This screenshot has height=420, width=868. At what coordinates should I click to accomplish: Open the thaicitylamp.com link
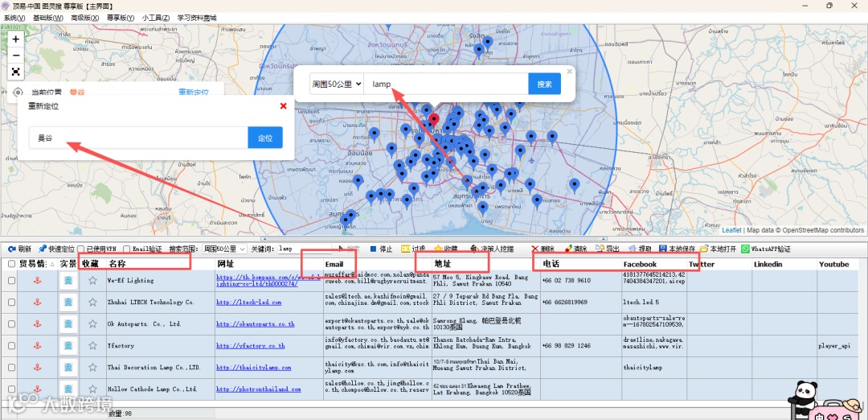click(x=253, y=368)
